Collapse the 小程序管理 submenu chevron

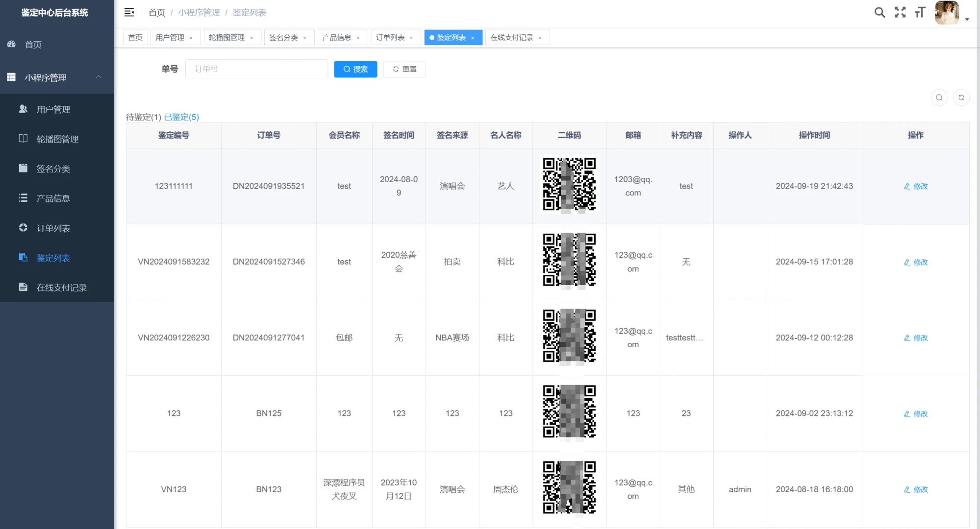click(99, 77)
